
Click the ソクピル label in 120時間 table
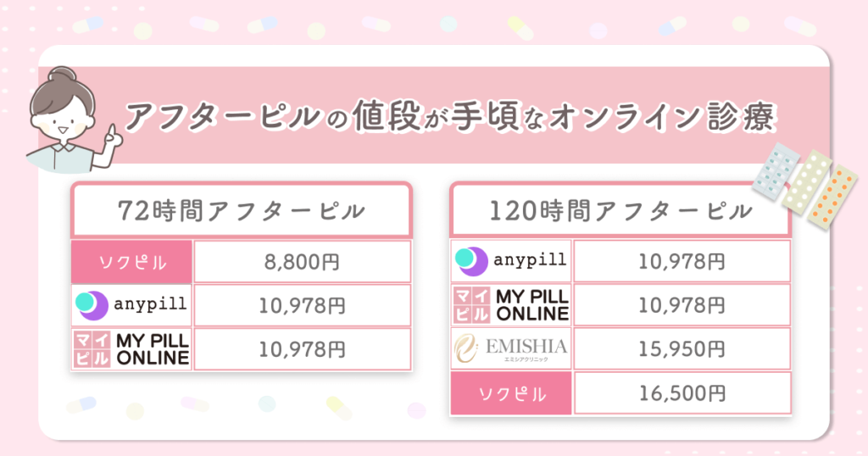point(511,393)
